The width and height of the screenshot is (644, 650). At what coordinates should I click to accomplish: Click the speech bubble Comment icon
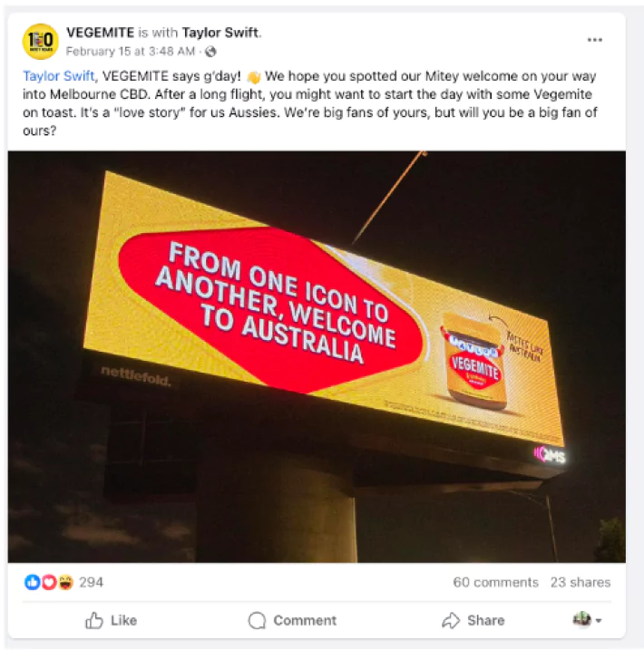257,621
